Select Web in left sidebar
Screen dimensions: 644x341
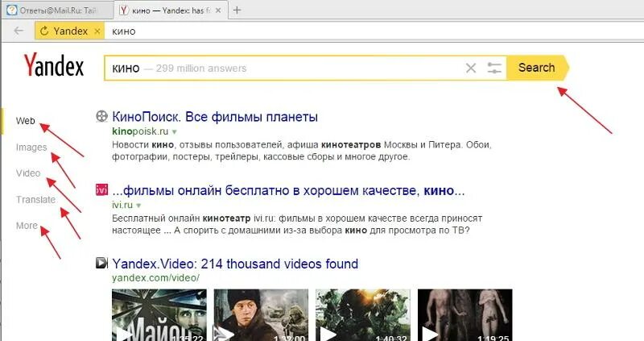click(x=26, y=121)
